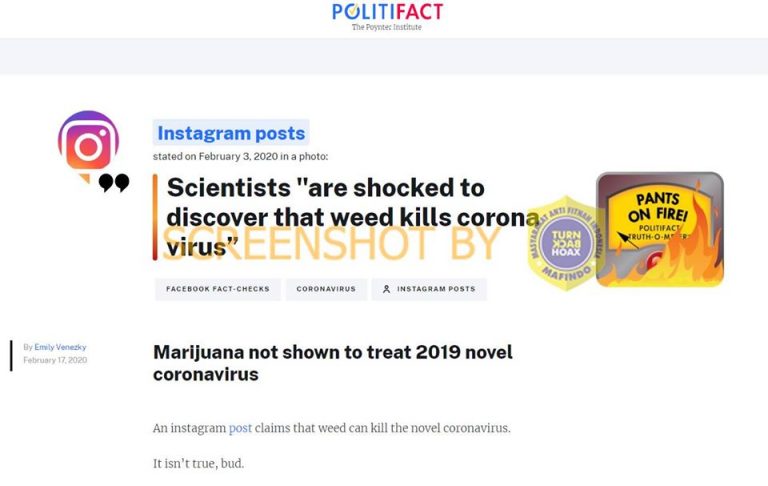Select the Instagram Posts tag button
Viewport: 768px width, 486px height.
pyautogui.click(x=429, y=289)
